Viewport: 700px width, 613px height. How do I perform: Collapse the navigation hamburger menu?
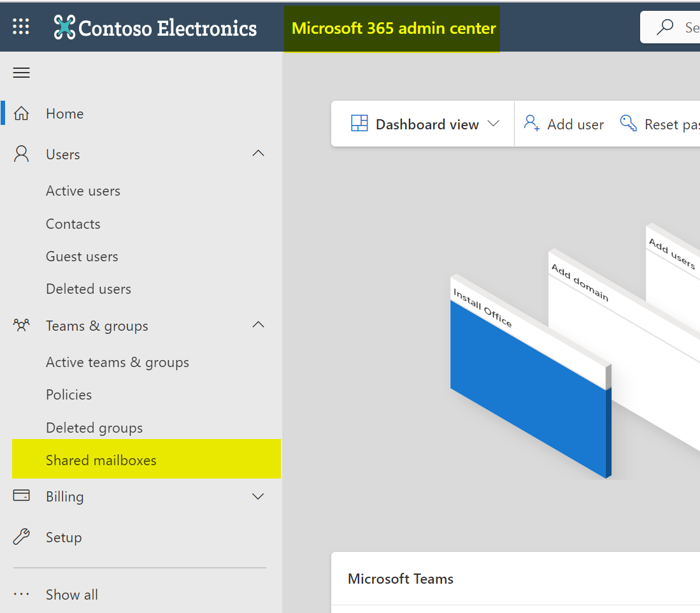[x=21, y=73]
